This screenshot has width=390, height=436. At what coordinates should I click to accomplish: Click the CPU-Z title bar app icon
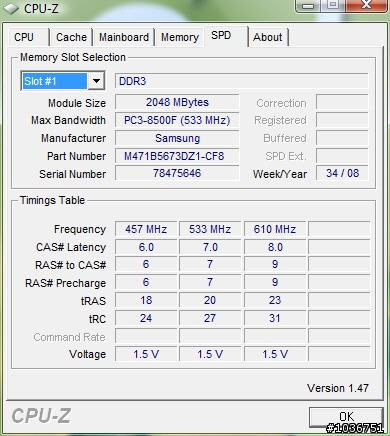[x=11, y=9]
